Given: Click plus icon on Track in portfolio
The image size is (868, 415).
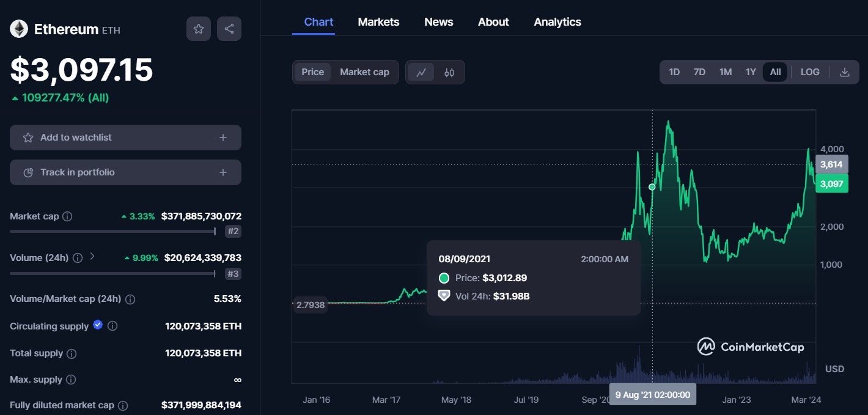Looking at the screenshot, I should [223, 172].
